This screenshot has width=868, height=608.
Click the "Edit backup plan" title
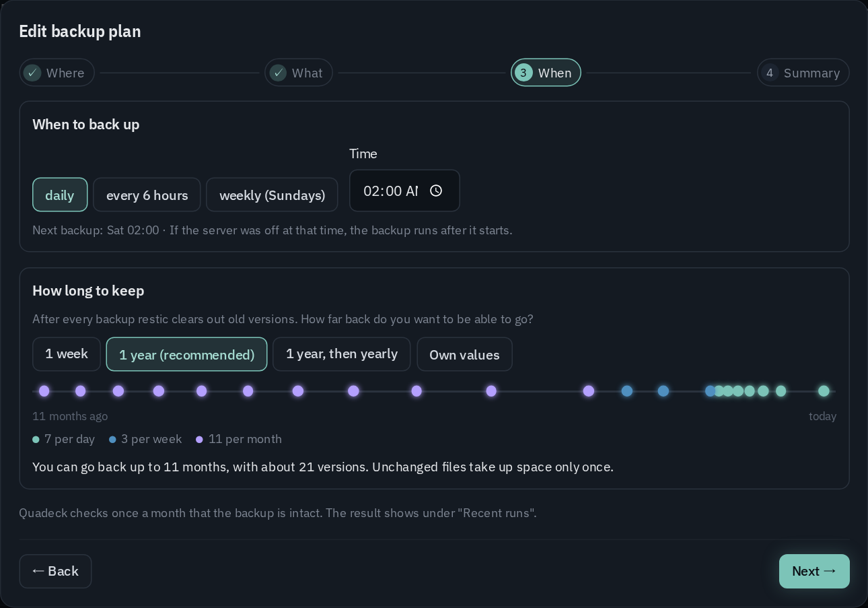pos(80,32)
